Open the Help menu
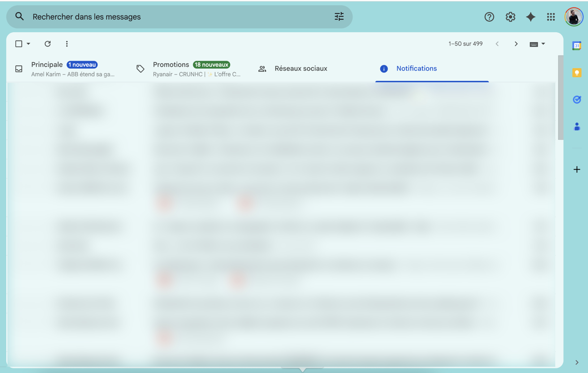The image size is (588, 373). [489, 17]
